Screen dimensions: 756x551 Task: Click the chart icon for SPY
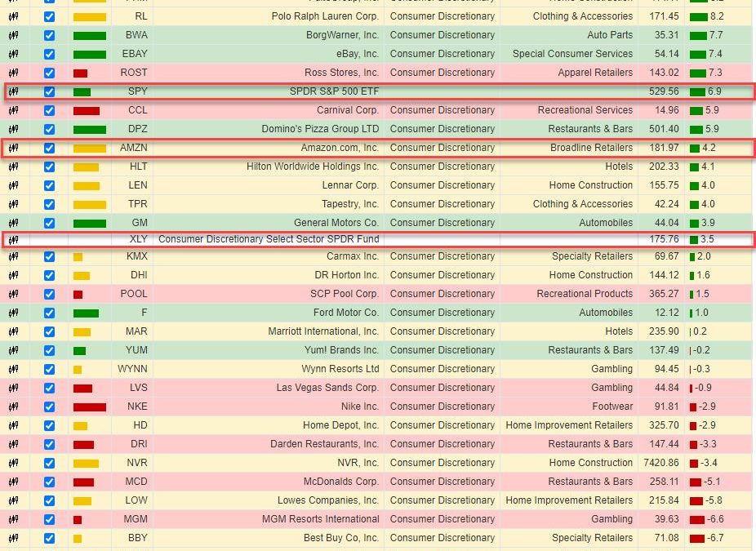point(14,91)
